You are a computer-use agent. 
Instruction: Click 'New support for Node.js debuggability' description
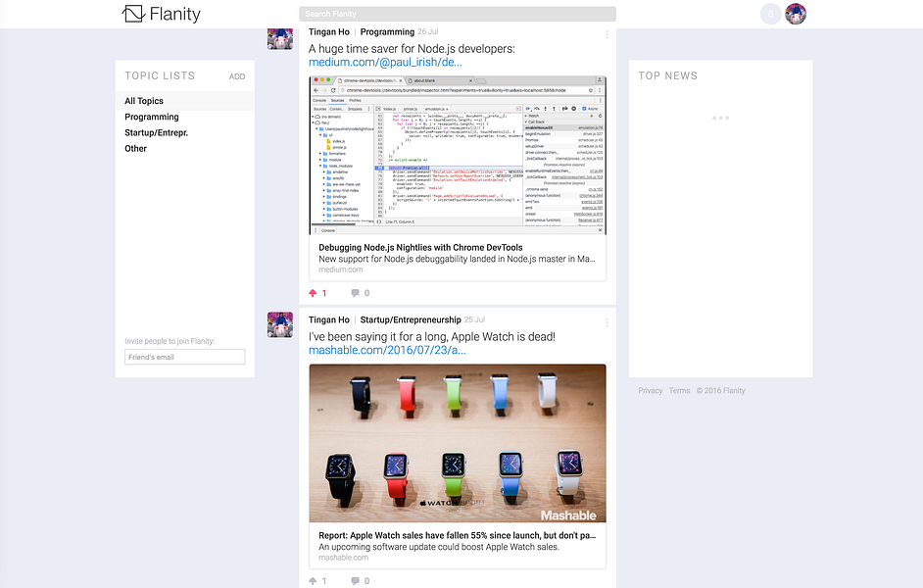click(457, 259)
